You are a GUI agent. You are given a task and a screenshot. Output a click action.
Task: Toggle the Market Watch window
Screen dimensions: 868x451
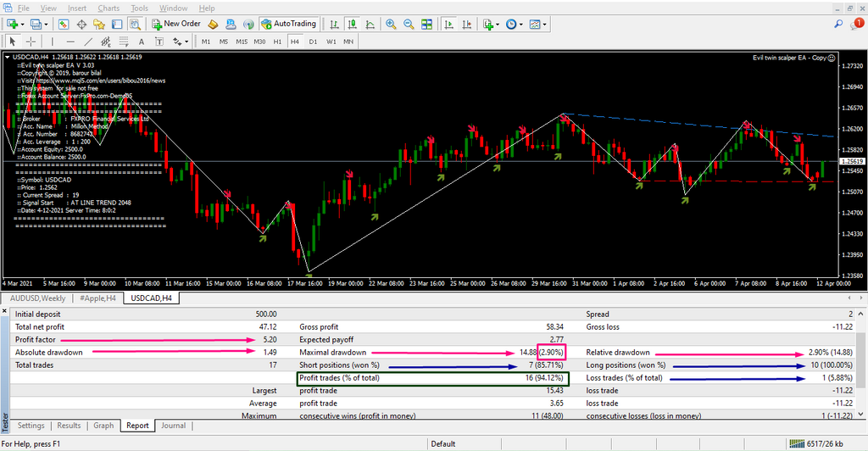click(x=64, y=24)
